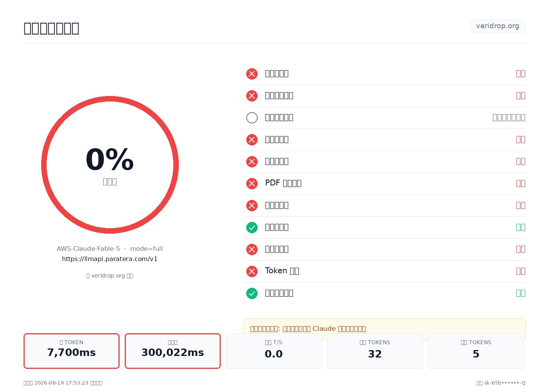Select the 7,700ms first TOKEN card

[x=71, y=351]
